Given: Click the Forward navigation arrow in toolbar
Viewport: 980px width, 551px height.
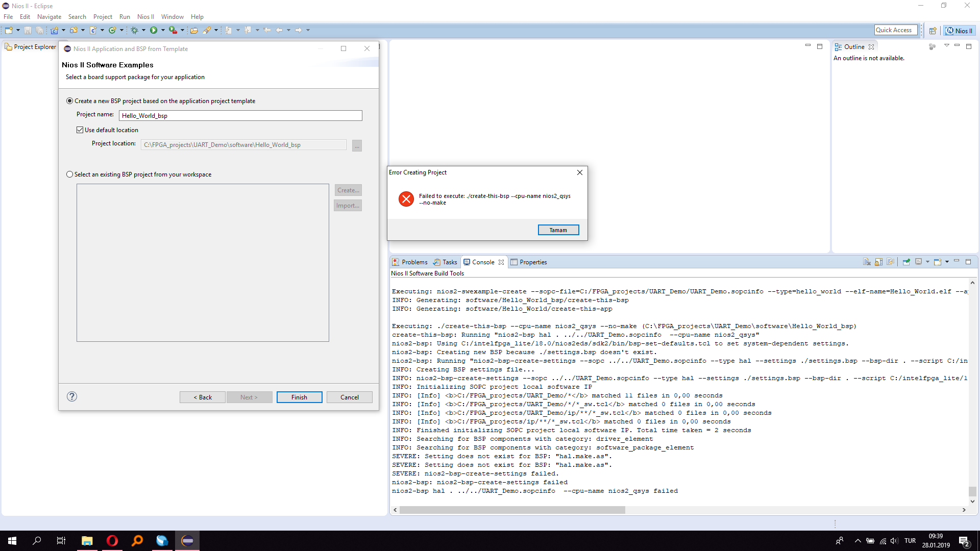Looking at the screenshot, I should pyautogui.click(x=299, y=30).
